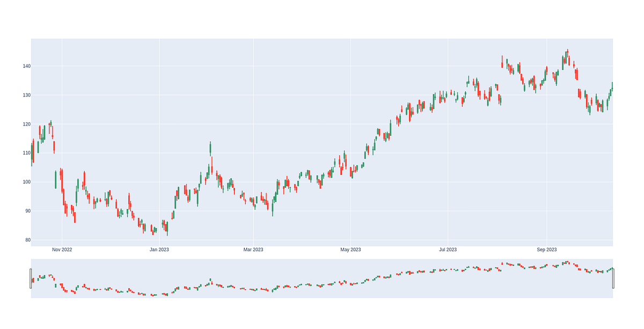Click the Jan 2023 axis label
The height and width of the screenshot is (329, 644).
tap(159, 250)
